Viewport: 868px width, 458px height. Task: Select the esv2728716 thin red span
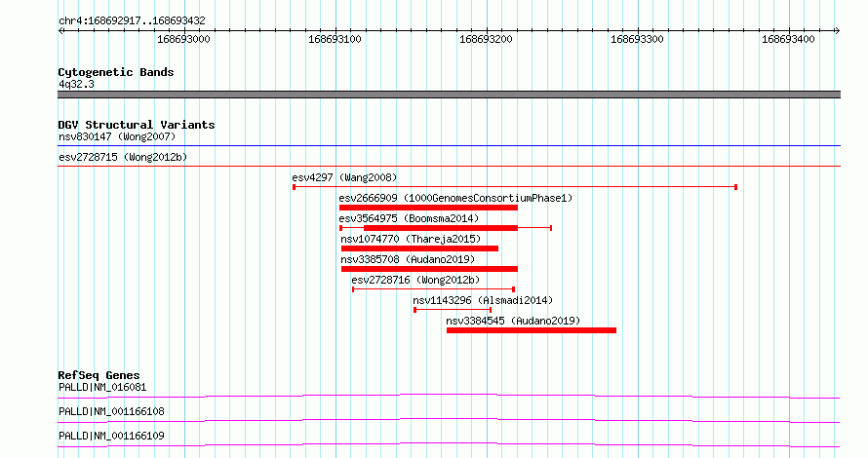coord(433,289)
